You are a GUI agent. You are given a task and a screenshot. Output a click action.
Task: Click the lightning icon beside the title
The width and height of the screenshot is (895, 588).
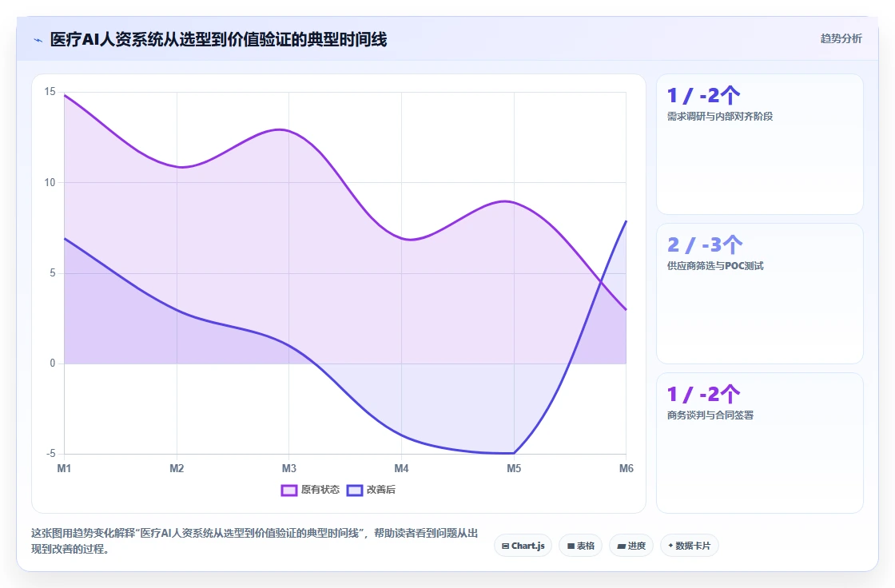[38, 40]
